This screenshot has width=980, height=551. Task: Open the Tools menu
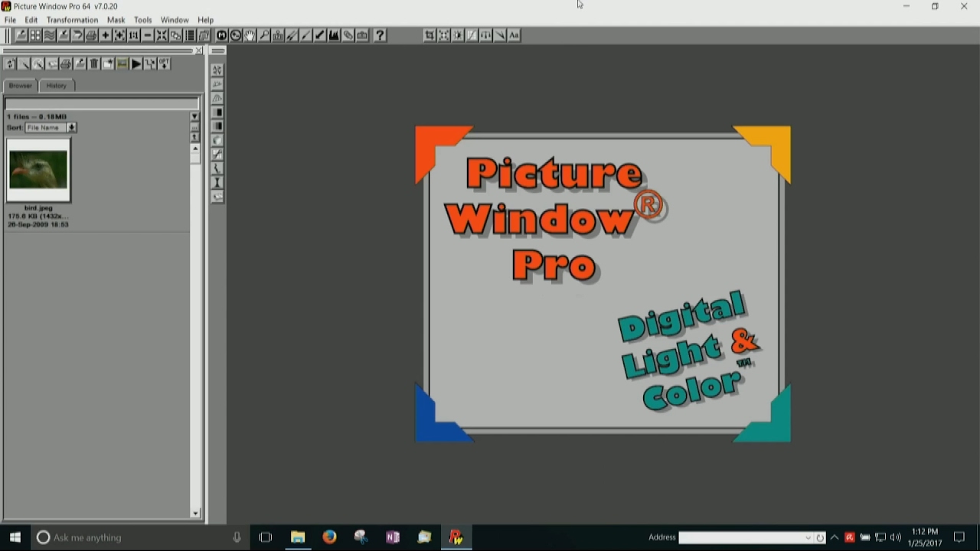(142, 20)
